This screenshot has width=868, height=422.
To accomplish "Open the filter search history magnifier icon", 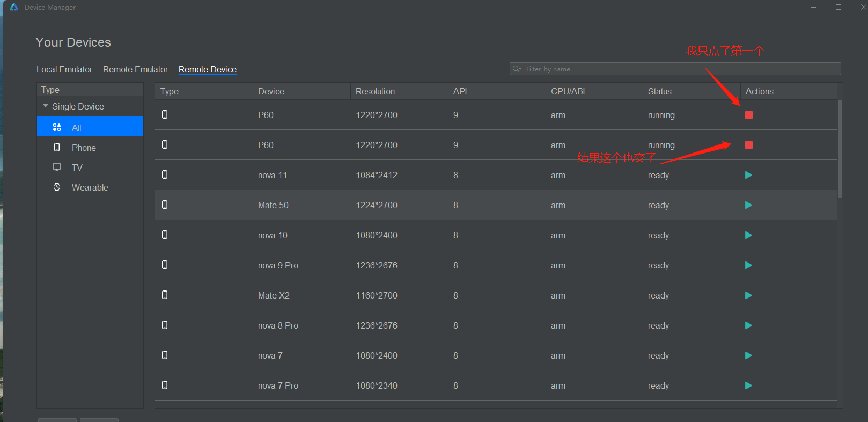I will point(517,69).
